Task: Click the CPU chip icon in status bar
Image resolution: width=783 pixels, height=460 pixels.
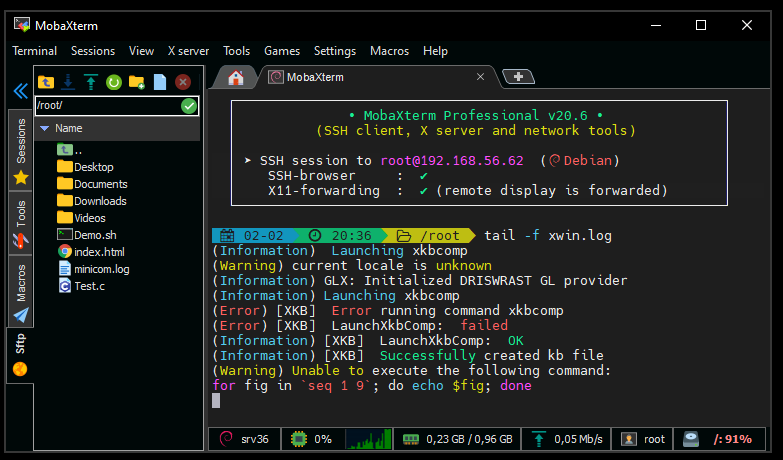Action: tap(299, 439)
